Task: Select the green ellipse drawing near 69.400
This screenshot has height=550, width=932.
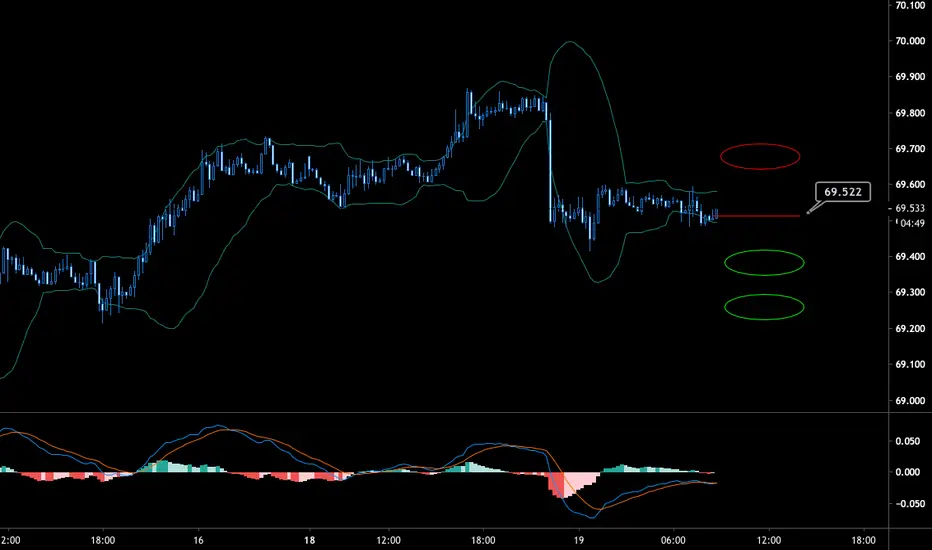Action: click(x=764, y=262)
